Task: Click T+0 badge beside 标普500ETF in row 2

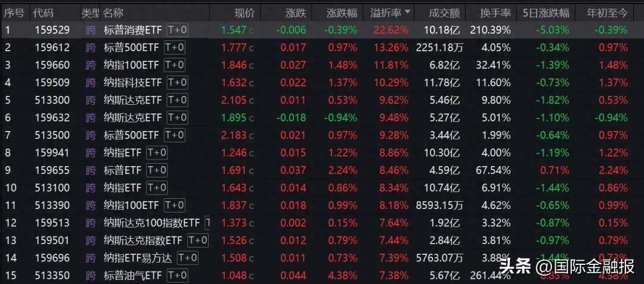Action: (x=175, y=48)
